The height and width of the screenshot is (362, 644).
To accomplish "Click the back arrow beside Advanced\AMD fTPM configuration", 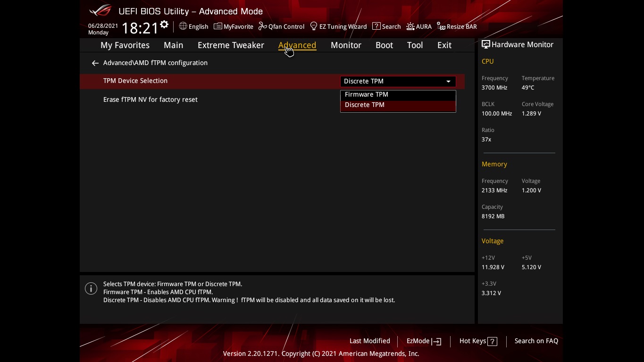I will coord(95,63).
